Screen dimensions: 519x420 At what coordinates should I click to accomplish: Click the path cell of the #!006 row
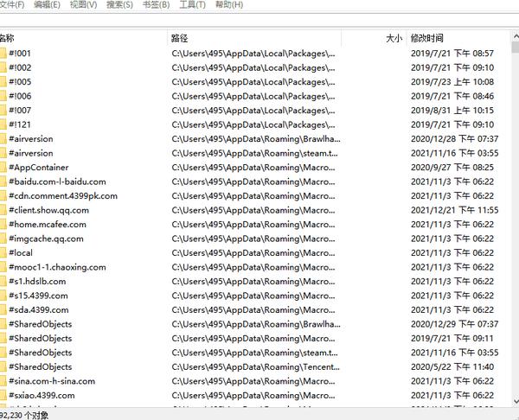click(x=253, y=96)
